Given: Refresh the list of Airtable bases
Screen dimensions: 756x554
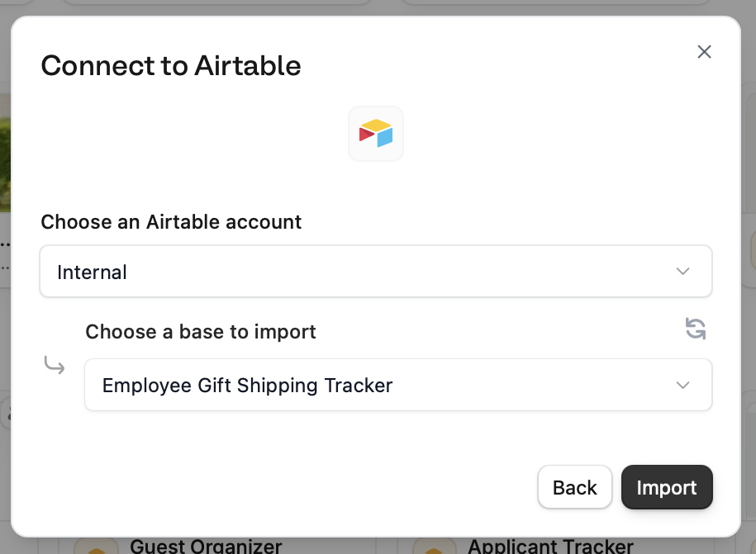Looking at the screenshot, I should click(696, 329).
